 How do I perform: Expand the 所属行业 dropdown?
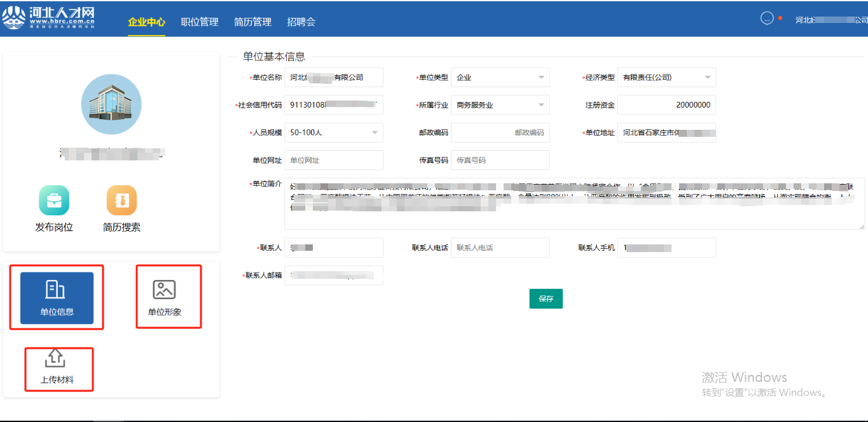coord(500,105)
